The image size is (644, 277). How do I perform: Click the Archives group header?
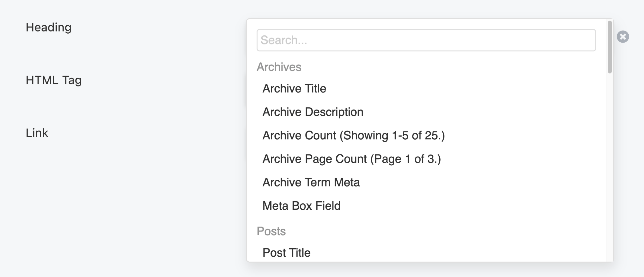coord(279,67)
